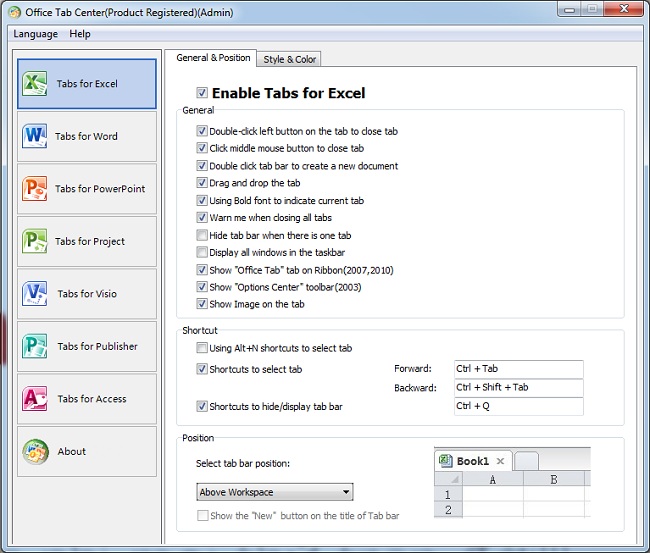This screenshot has width=650, height=553.
Task: Minimize the Office Tab Center window
Action: click(x=570, y=10)
